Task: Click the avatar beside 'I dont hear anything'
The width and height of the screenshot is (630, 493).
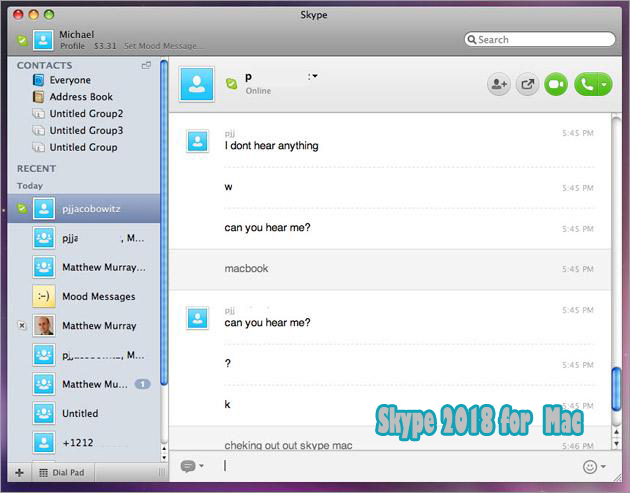Action: click(197, 141)
